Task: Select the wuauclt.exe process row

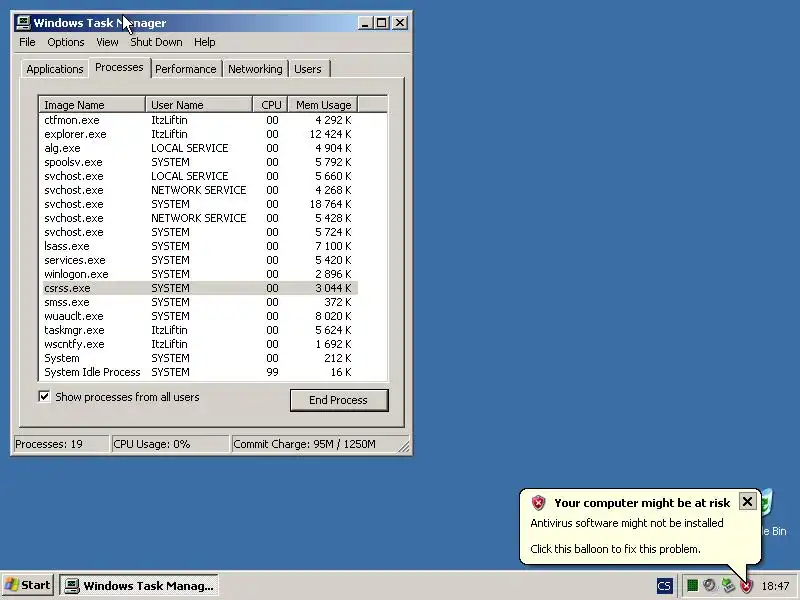Action: pyautogui.click(x=200, y=316)
